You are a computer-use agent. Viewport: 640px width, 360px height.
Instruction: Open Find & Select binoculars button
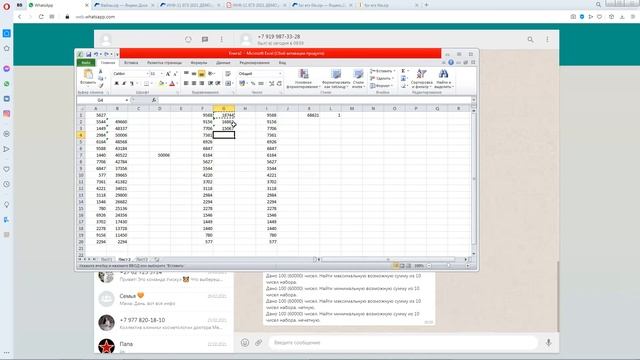click(444, 78)
